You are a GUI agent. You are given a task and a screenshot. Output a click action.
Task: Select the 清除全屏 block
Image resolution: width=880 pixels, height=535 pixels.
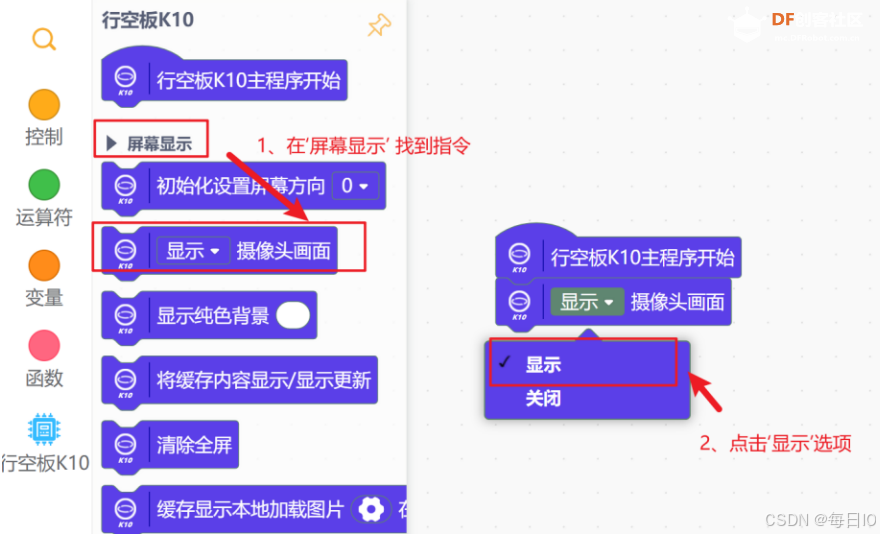(171, 445)
